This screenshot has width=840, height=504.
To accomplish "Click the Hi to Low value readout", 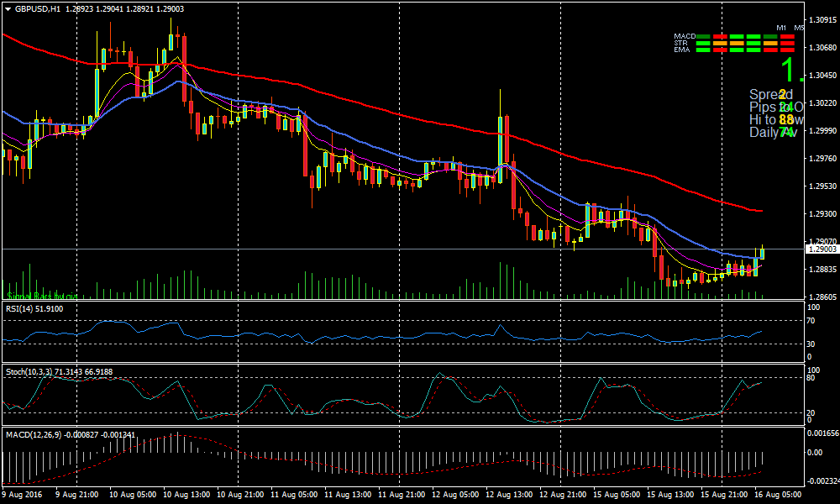I will point(786,119).
